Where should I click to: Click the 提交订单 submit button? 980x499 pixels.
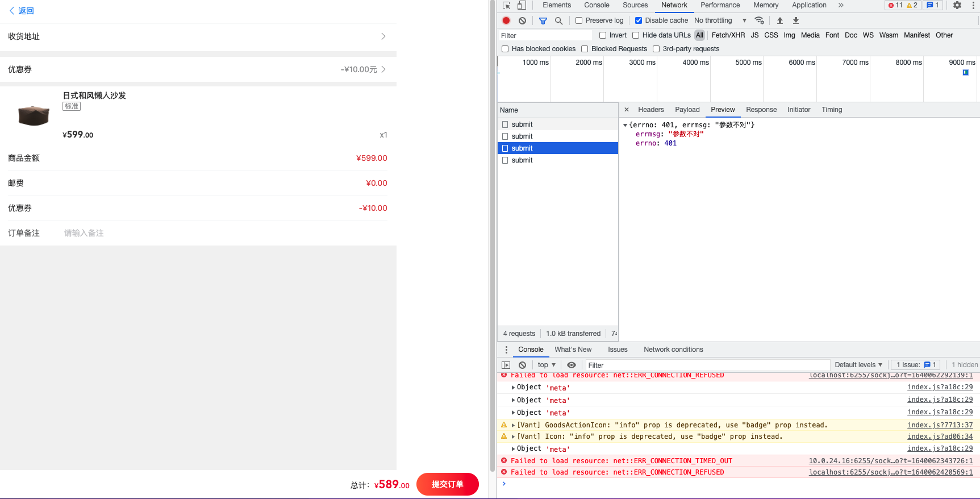[448, 484]
